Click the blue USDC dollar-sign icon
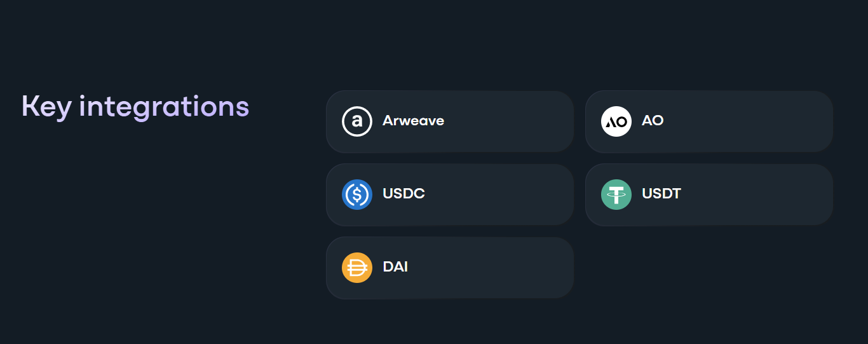This screenshot has height=344, width=868. [x=357, y=195]
